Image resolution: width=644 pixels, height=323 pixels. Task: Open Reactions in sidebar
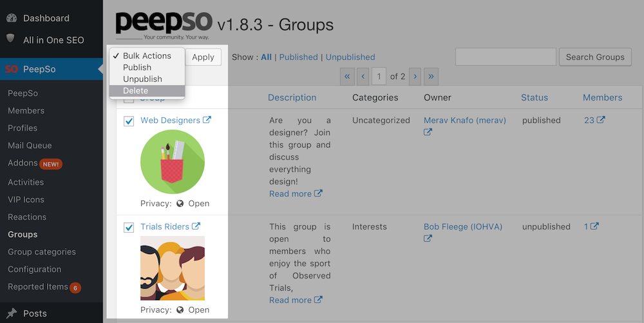[x=27, y=217]
